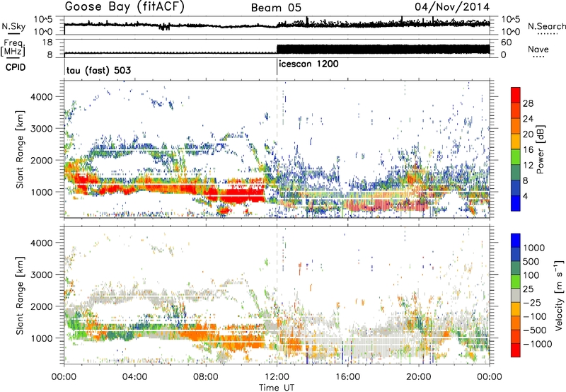Click the '08:00' time tick label
The height and width of the screenshot is (392, 566).
(206, 377)
